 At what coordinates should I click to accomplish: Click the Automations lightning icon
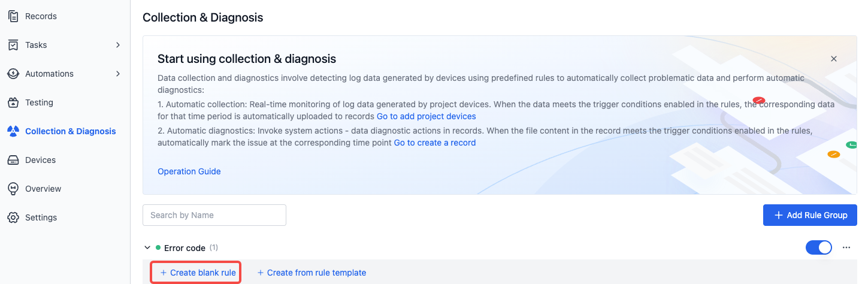[x=13, y=74]
